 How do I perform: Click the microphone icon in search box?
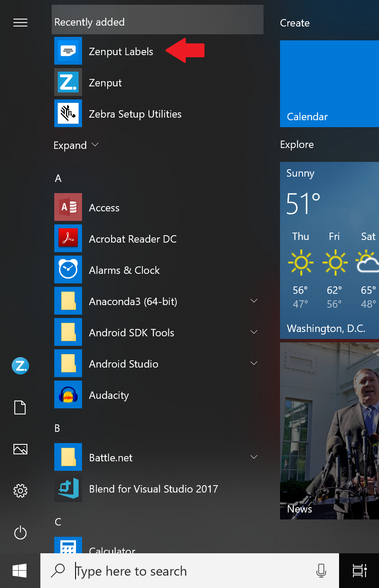click(x=321, y=571)
